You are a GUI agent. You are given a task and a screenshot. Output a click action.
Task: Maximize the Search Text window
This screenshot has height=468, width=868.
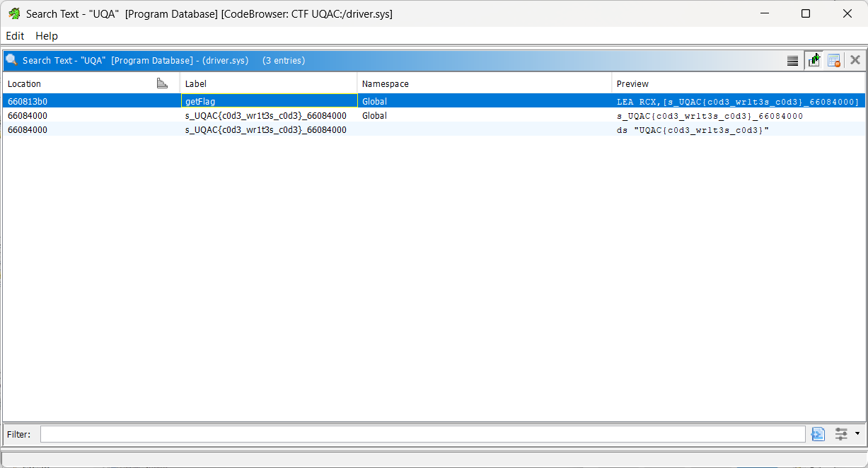click(x=806, y=13)
